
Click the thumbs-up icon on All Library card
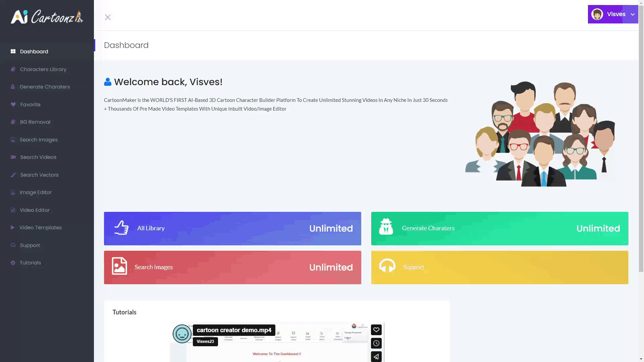tap(121, 228)
